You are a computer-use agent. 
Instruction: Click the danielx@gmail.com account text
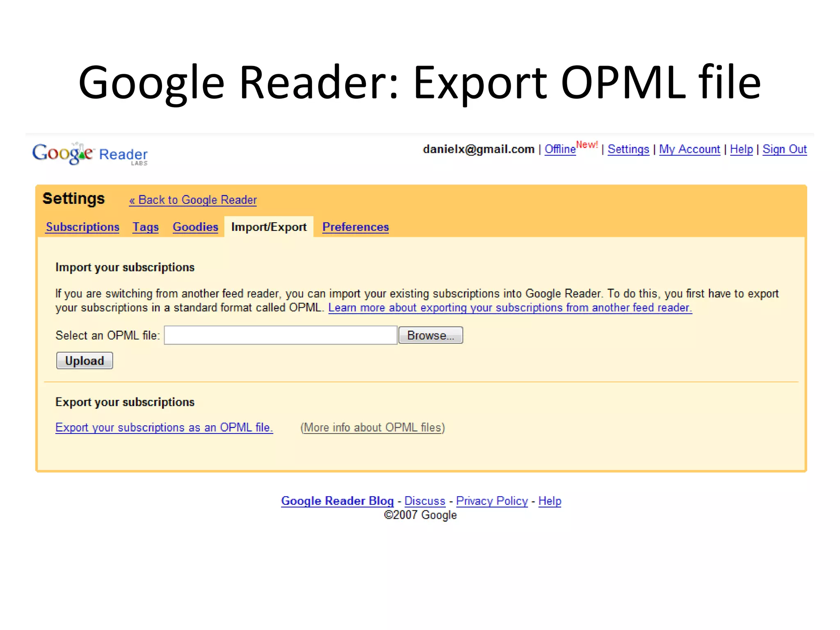(479, 149)
